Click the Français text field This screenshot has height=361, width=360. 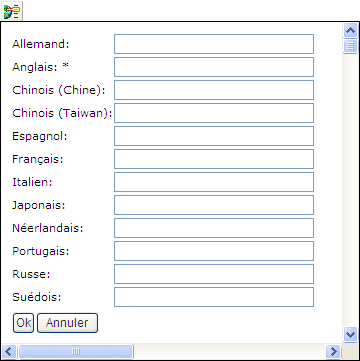[214, 159]
